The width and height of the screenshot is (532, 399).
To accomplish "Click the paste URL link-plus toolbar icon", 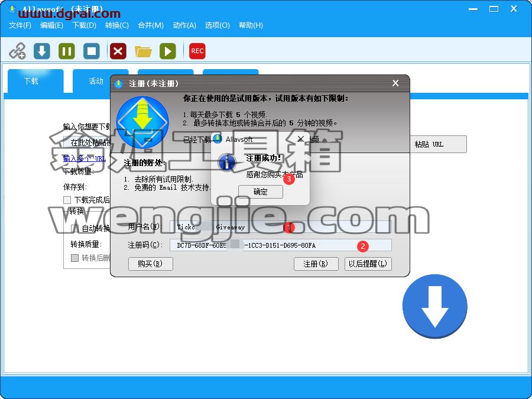I will click(17, 51).
